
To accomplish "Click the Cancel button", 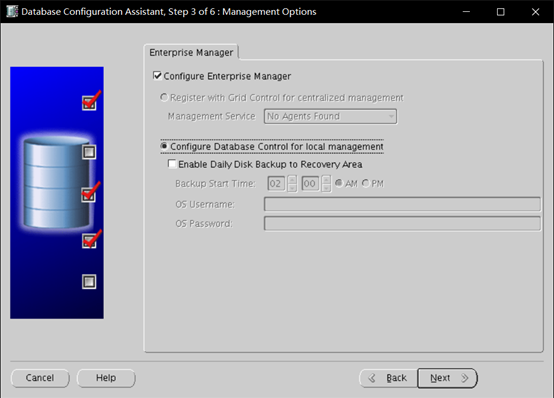I will 40,378.
